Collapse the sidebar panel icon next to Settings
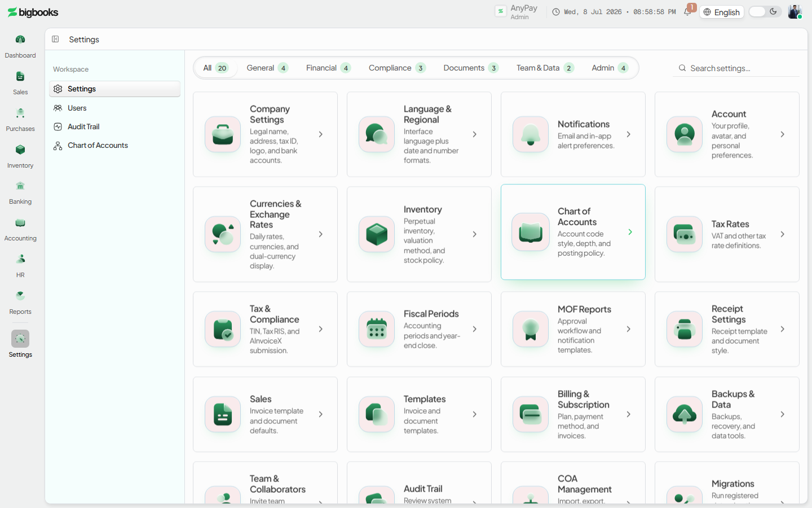Screen dimensions: 812x508 click(55, 39)
